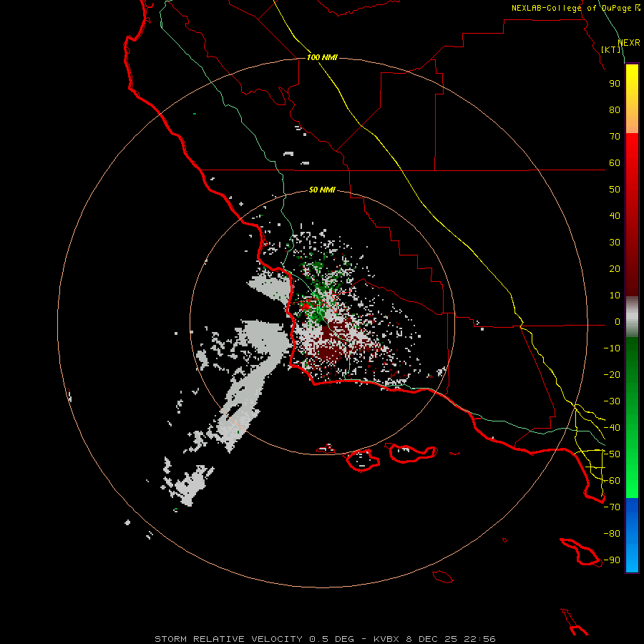
Task: Click the NEXLAB-College of DuPage credit text
Action: click(x=576, y=8)
